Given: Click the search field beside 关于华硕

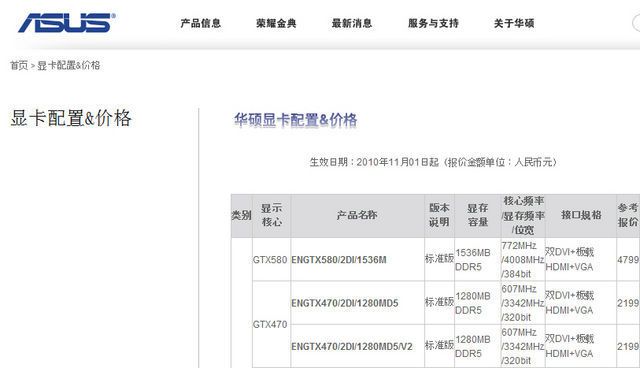Looking at the screenshot, I should (636, 22).
